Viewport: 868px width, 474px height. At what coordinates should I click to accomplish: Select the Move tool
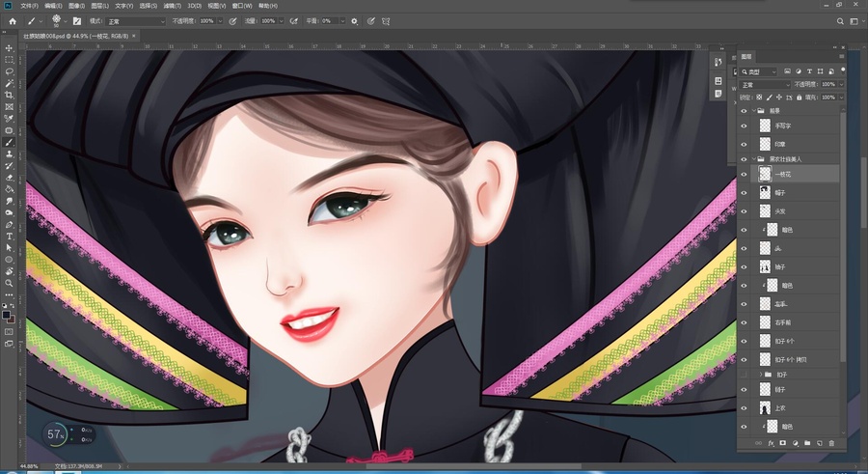pyautogui.click(x=9, y=48)
